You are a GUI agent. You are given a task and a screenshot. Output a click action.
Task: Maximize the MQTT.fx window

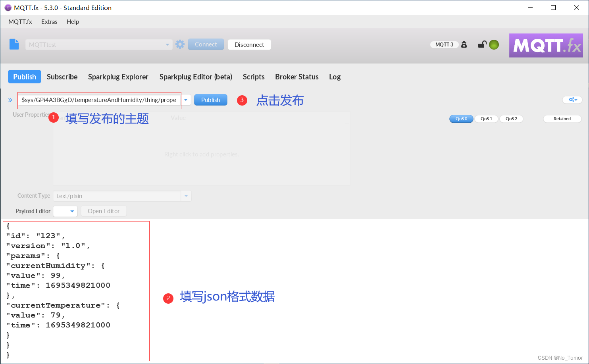553,8
